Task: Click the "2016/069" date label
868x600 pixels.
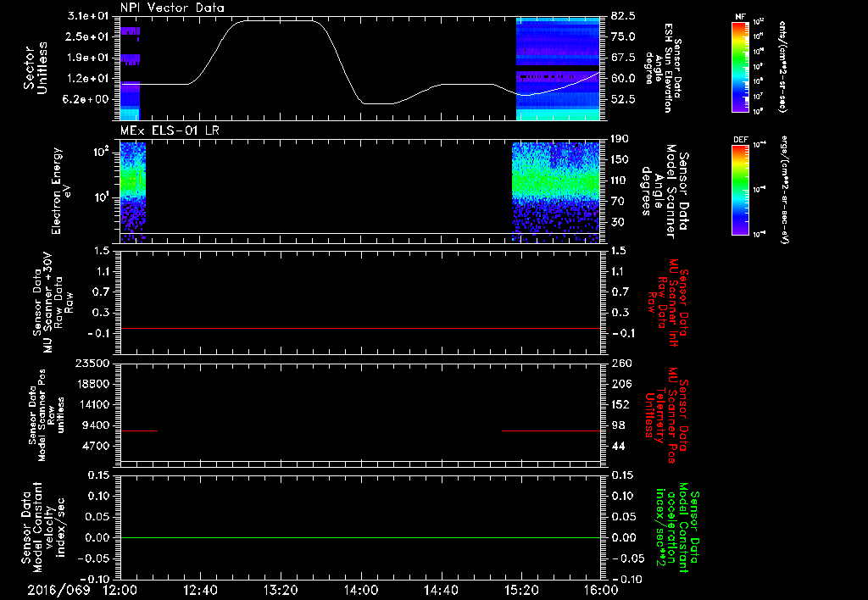Action: tap(58, 590)
